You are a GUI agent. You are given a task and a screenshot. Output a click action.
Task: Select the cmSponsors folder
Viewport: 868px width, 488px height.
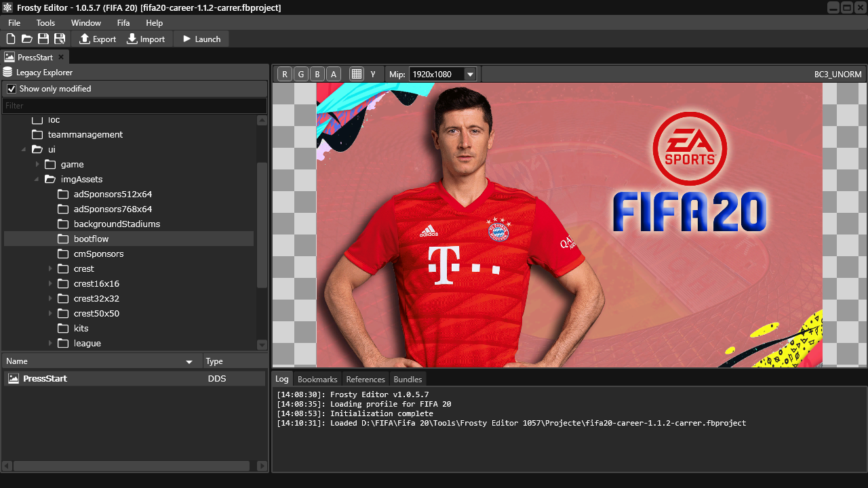(x=98, y=253)
